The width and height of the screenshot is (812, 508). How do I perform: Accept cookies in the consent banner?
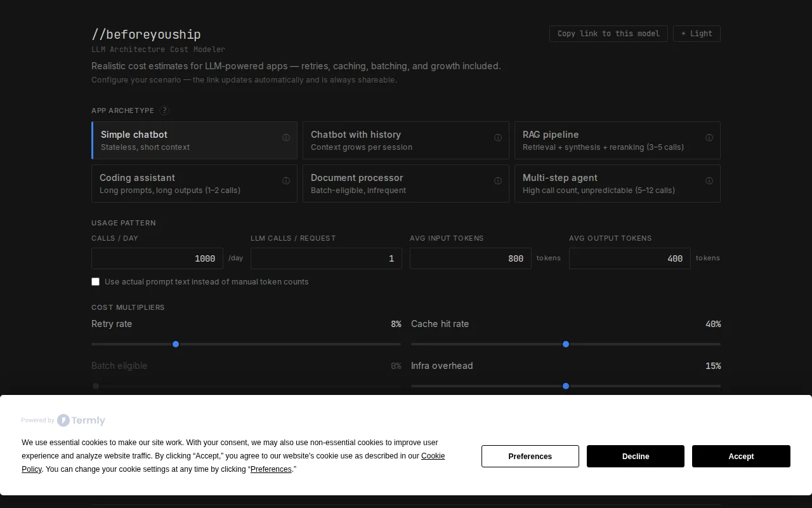[741, 457]
